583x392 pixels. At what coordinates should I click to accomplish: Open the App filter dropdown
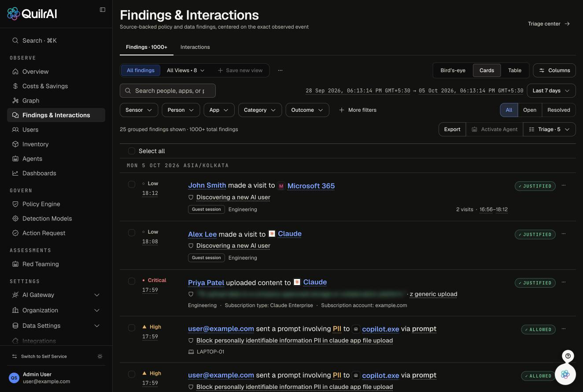point(219,110)
